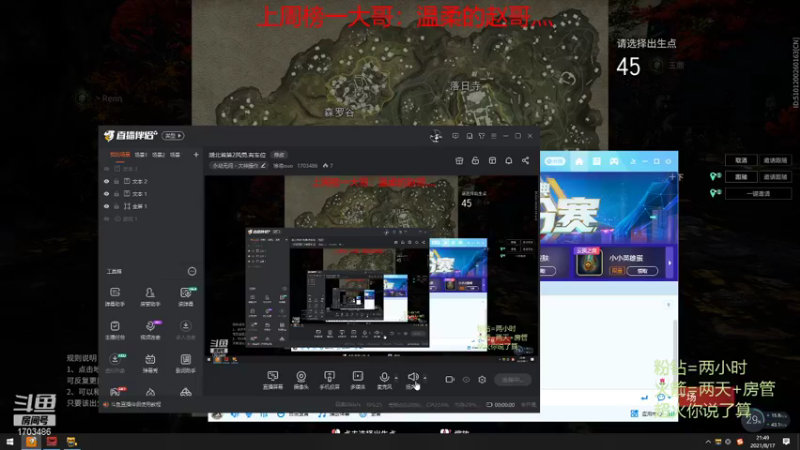
Task: Open the 虚拟形象 tool
Action: click(x=115, y=363)
